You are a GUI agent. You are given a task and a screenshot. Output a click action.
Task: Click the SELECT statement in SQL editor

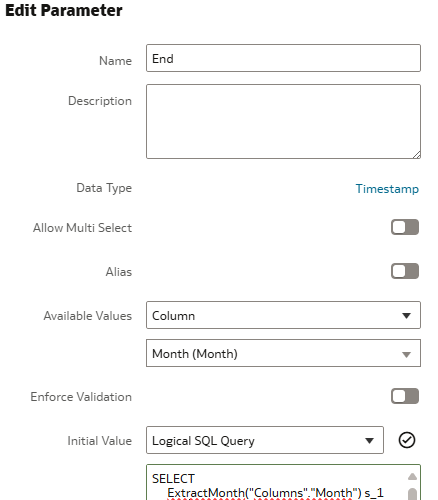tap(173, 479)
